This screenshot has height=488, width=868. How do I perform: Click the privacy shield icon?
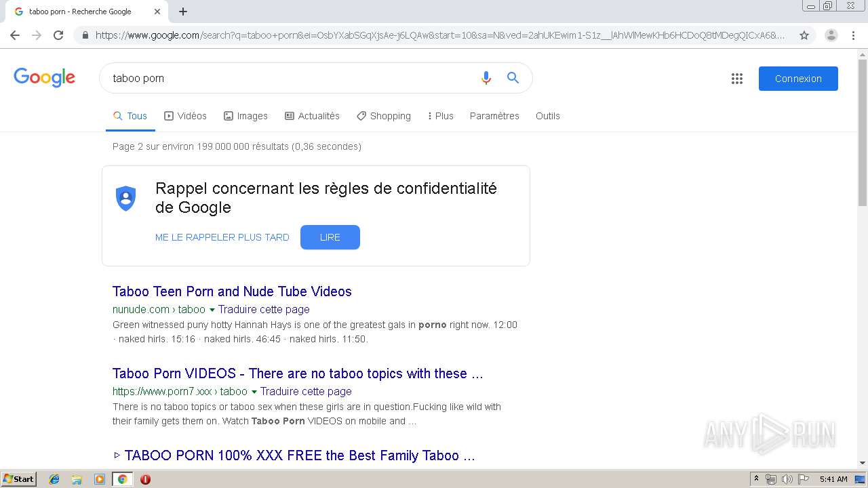126,199
